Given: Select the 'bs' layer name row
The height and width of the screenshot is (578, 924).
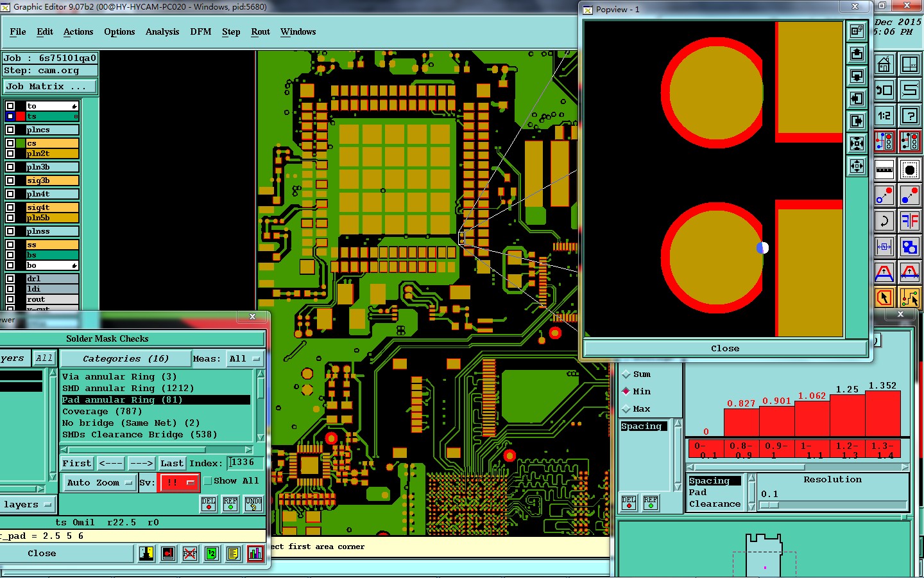Looking at the screenshot, I should [51, 255].
